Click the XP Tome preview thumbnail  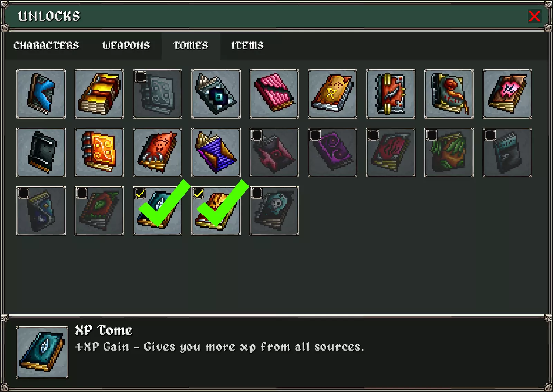click(x=42, y=353)
